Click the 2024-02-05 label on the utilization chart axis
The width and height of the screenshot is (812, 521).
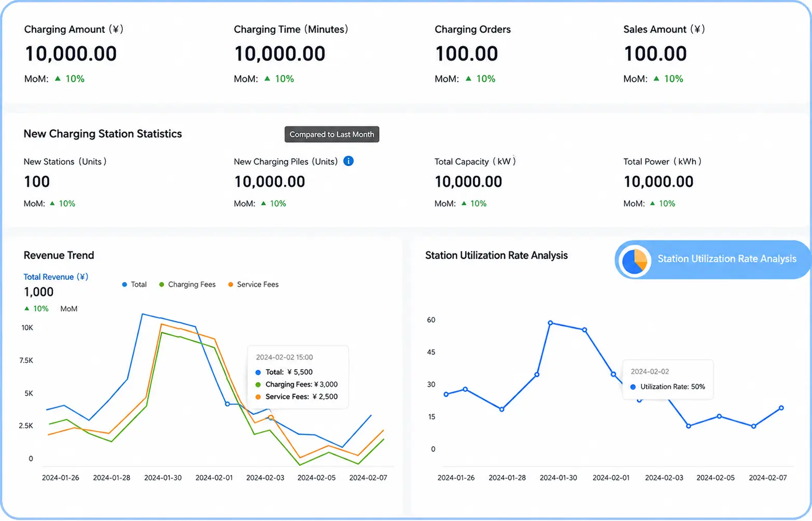pos(716,477)
